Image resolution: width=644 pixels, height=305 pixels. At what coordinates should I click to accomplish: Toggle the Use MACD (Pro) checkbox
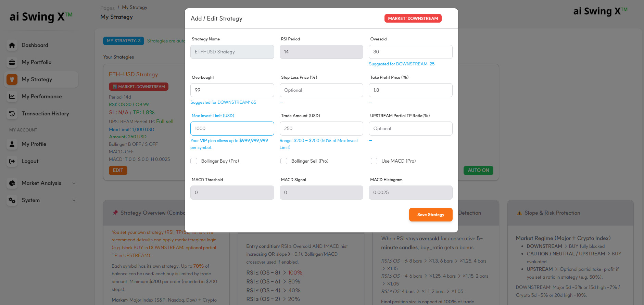374,161
